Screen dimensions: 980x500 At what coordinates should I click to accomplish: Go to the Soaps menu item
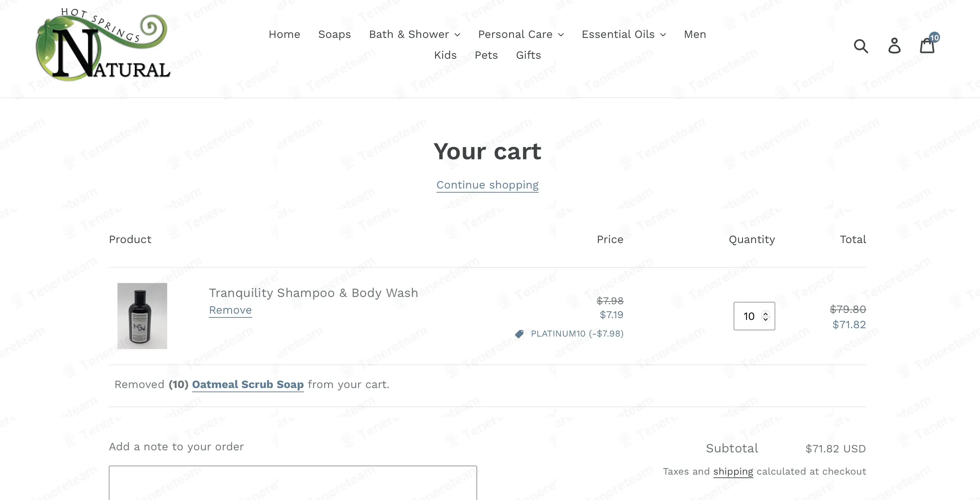pos(334,34)
